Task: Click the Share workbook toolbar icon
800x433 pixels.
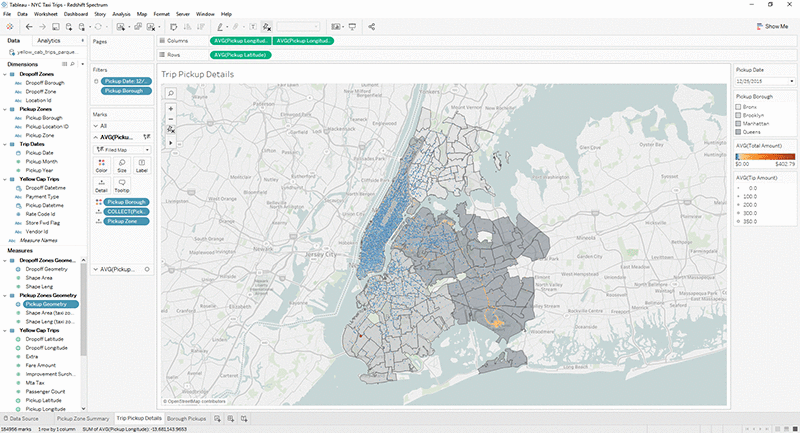Action: click(x=371, y=27)
